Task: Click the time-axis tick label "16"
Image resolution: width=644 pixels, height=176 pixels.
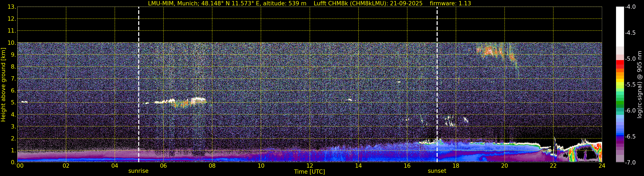Action: click(x=407, y=166)
